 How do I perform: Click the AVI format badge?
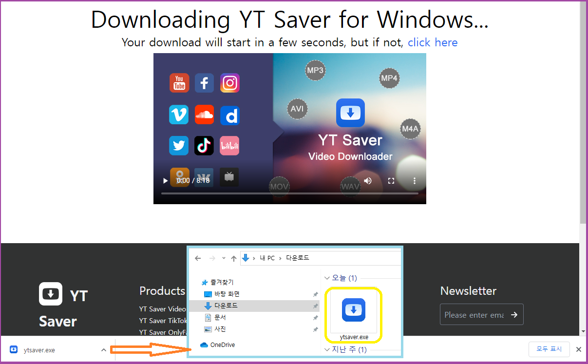click(x=297, y=109)
